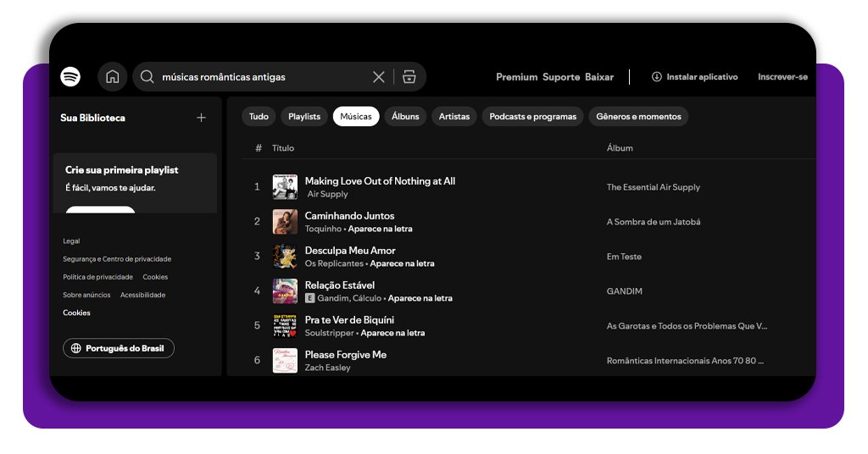The height and width of the screenshot is (454, 868).
Task: Open the small Cookies link beside Política
Action: click(x=155, y=277)
